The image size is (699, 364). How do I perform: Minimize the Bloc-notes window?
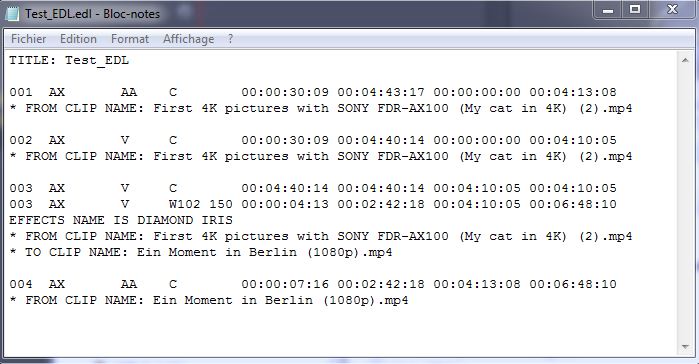coord(608,10)
